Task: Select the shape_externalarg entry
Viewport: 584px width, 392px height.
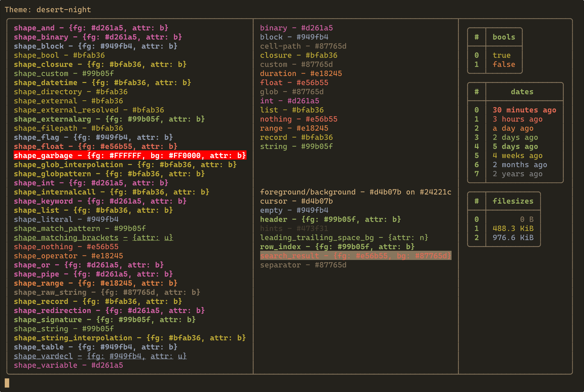Action: coord(109,119)
